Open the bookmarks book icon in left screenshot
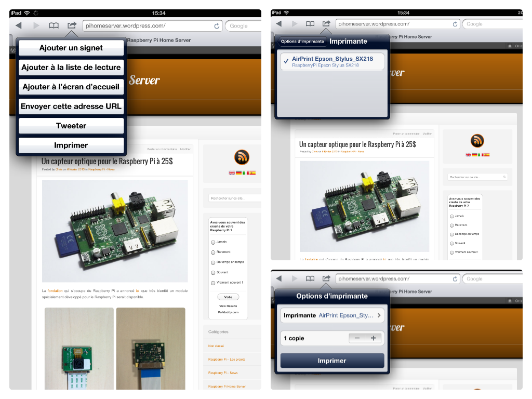Viewport: 532px width, 399px height. click(54, 25)
